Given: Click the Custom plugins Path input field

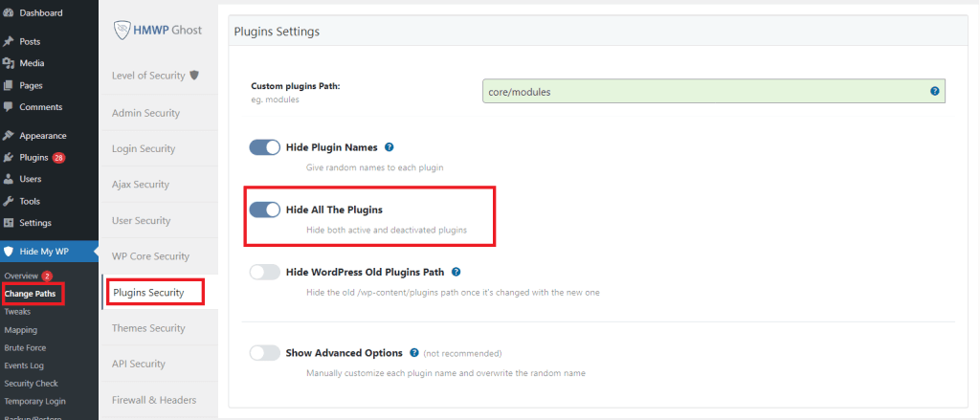Looking at the screenshot, I should (714, 91).
